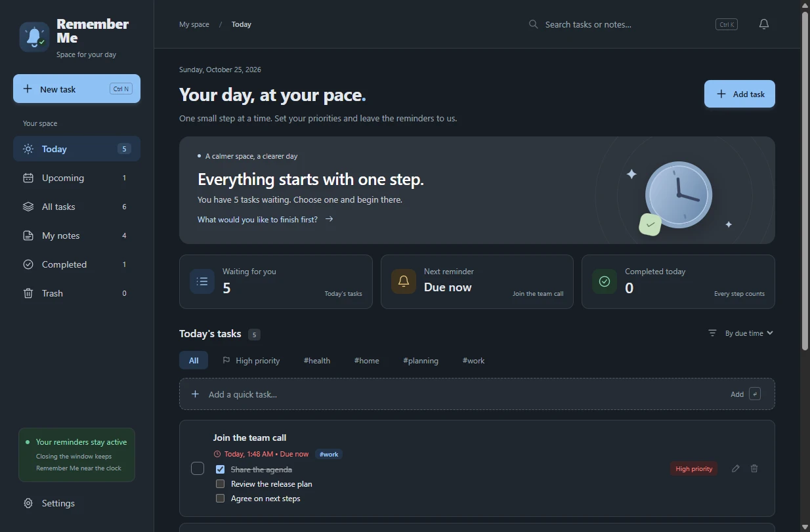Image resolution: width=810 pixels, height=532 pixels.
Task: Filter tasks by #health tag
Action: 317,360
